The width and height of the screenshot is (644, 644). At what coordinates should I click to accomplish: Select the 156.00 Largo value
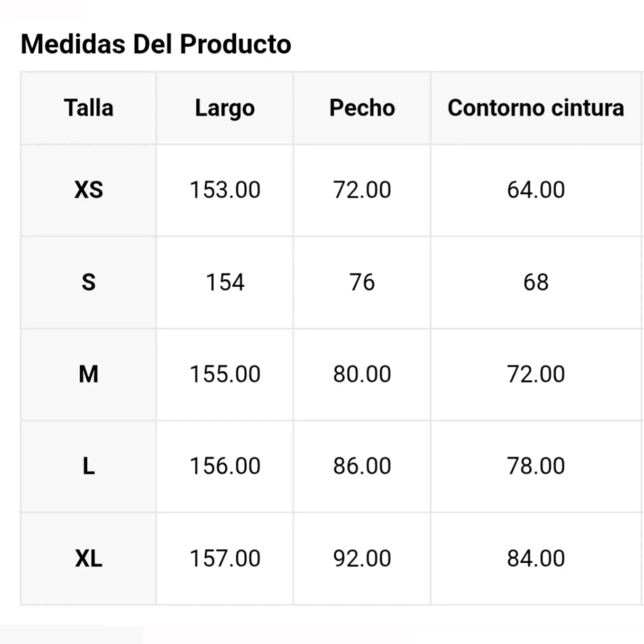pos(225,466)
